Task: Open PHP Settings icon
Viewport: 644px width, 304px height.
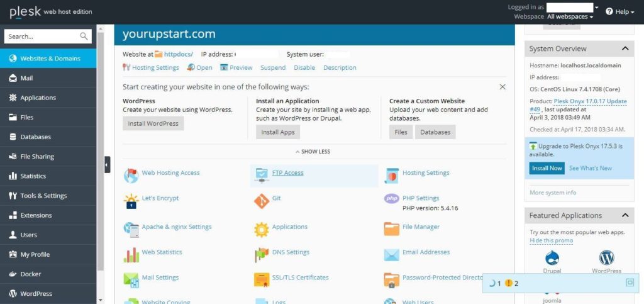Action: point(391,199)
